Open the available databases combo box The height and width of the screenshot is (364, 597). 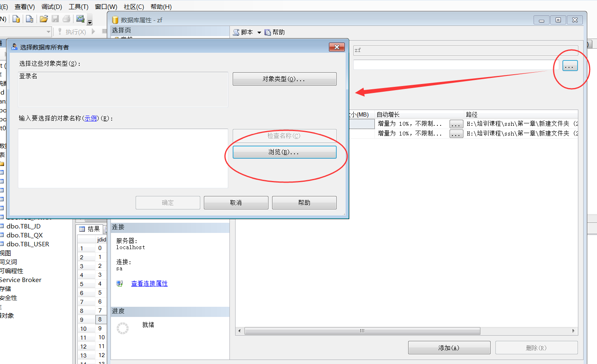click(25, 31)
